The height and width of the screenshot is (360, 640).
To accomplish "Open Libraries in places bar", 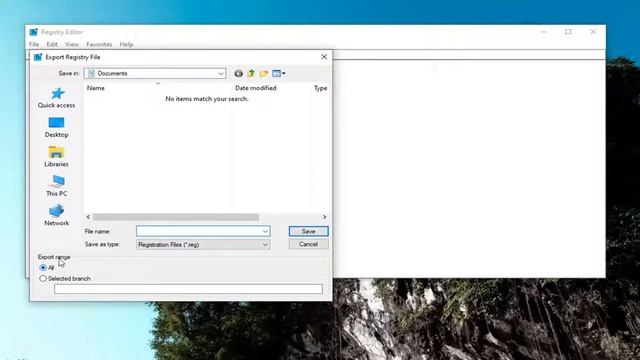I will point(56,157).
